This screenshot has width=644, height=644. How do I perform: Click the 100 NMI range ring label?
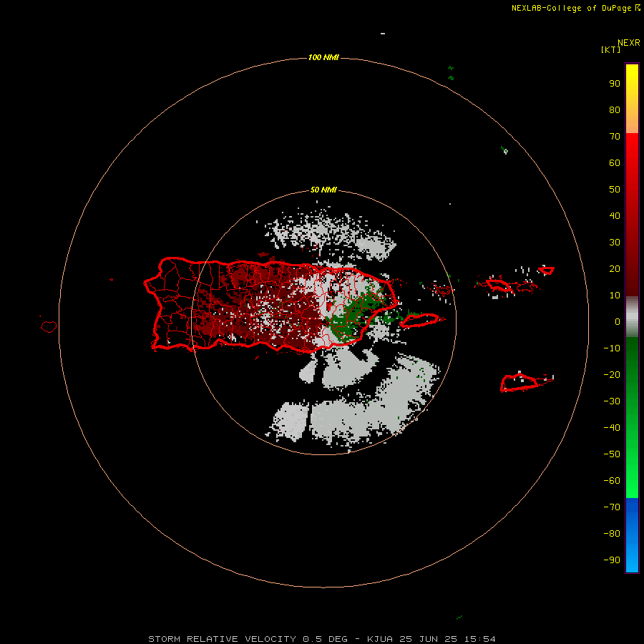pyautogui.click(x=323, y=57)
